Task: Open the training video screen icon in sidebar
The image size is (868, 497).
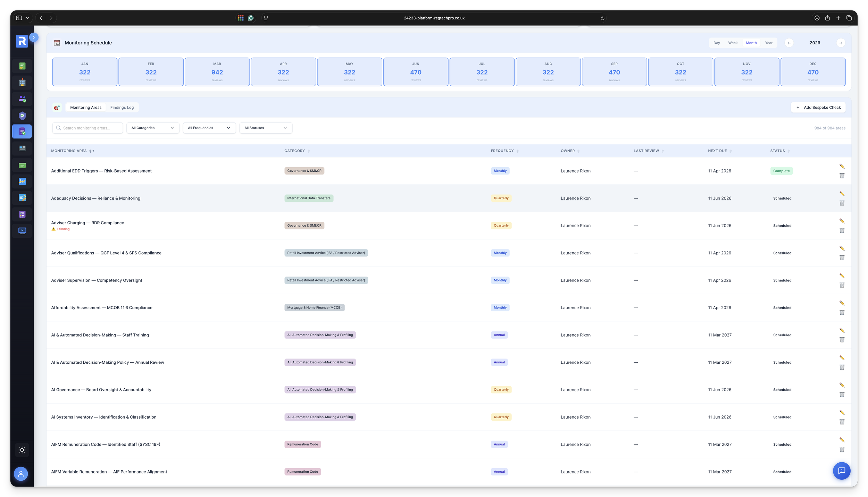Action: (x=22, y=230)
